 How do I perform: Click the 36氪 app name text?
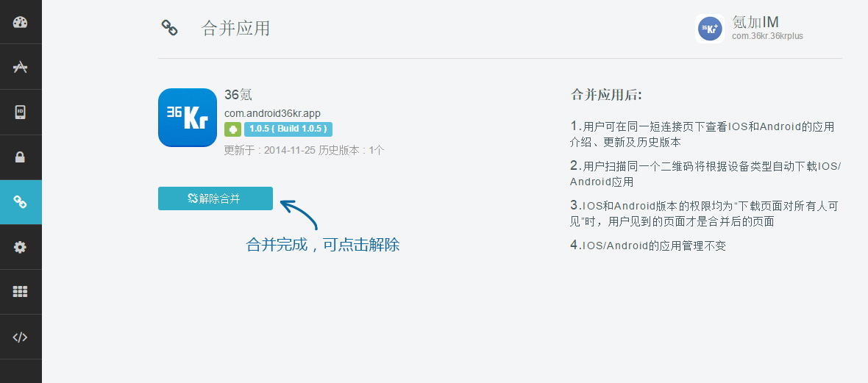(x=238, y=95)
